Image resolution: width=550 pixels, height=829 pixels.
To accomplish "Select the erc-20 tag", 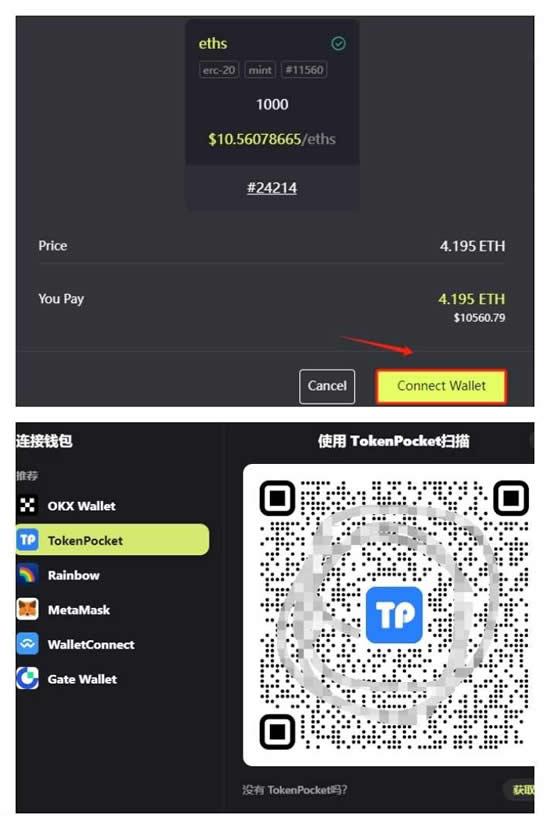I will pos(219,70).
